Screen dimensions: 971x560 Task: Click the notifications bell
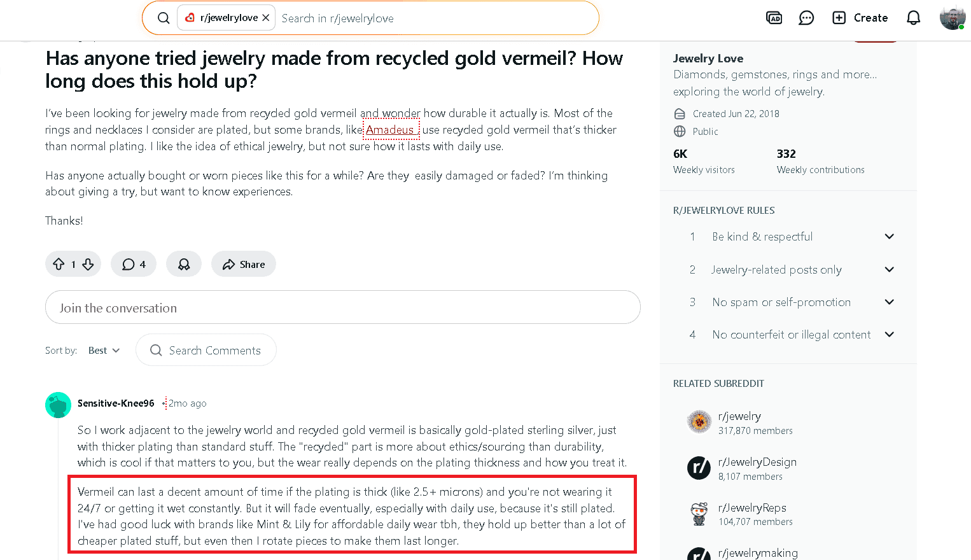tap(913, 17)
